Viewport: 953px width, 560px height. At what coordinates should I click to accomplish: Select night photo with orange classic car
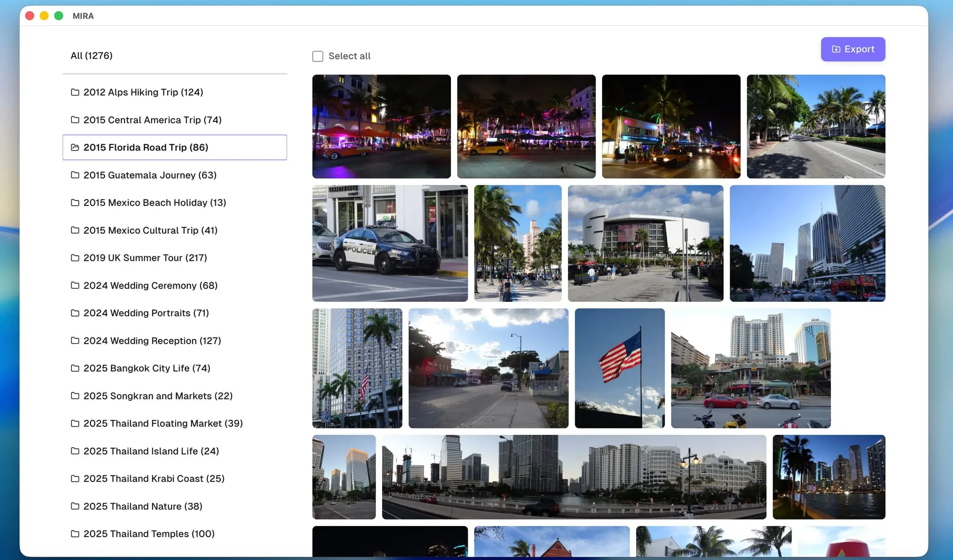point(382,127)
